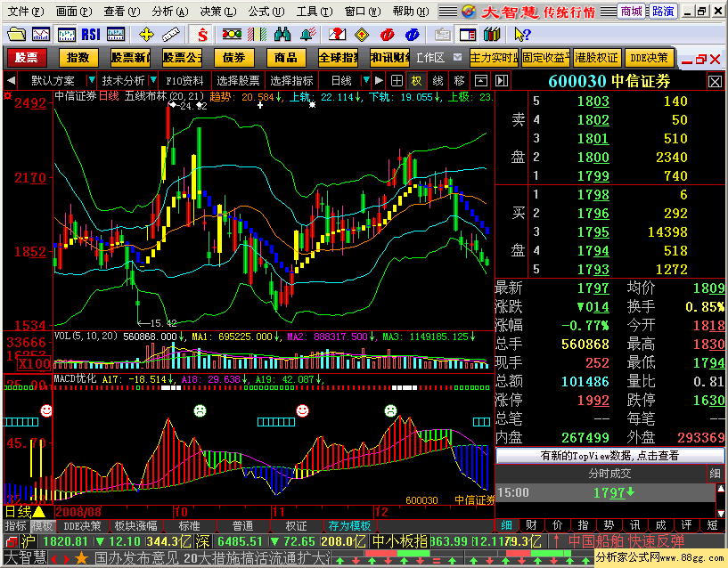Click the skip-to-end panel icon

pyautogui.click(x=502, y=81)
